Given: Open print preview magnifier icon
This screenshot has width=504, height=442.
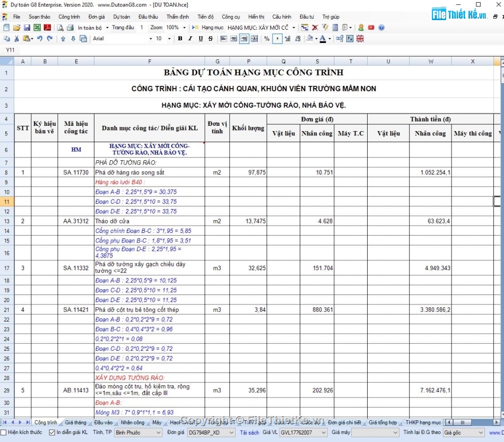Looking at the screenshot, I should pyautogui.click(x=60, y=28).
